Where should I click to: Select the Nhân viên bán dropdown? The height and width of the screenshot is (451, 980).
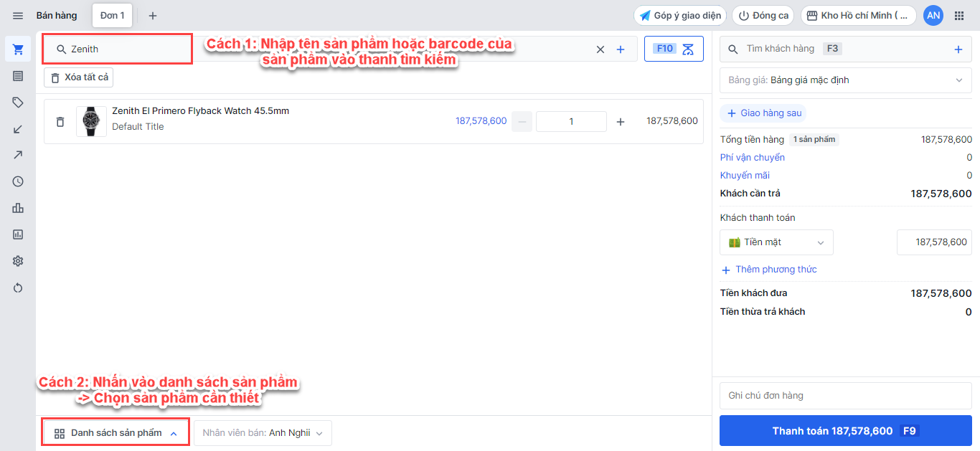pyautogui.click(x=263, y=433)
